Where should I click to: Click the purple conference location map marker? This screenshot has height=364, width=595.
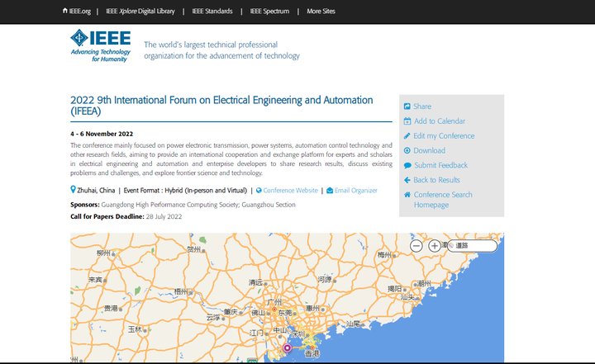pyautogui.click(x=288, y=348)
